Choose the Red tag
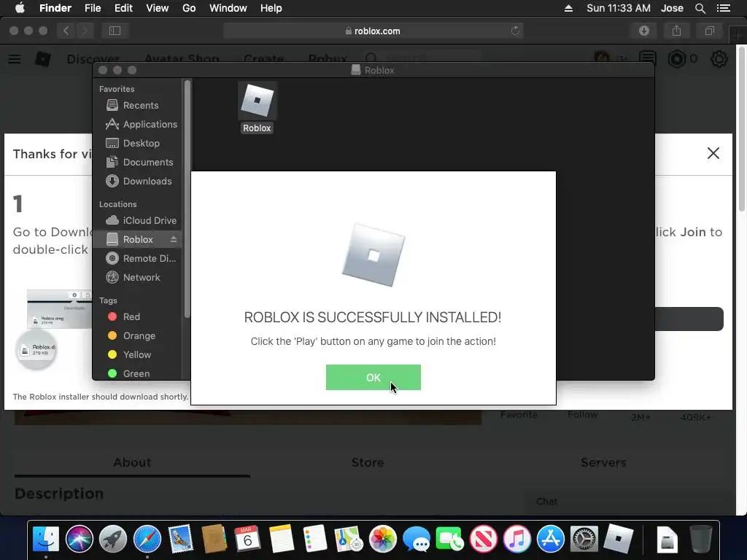 pyautogui.click(x=124, y=316)
